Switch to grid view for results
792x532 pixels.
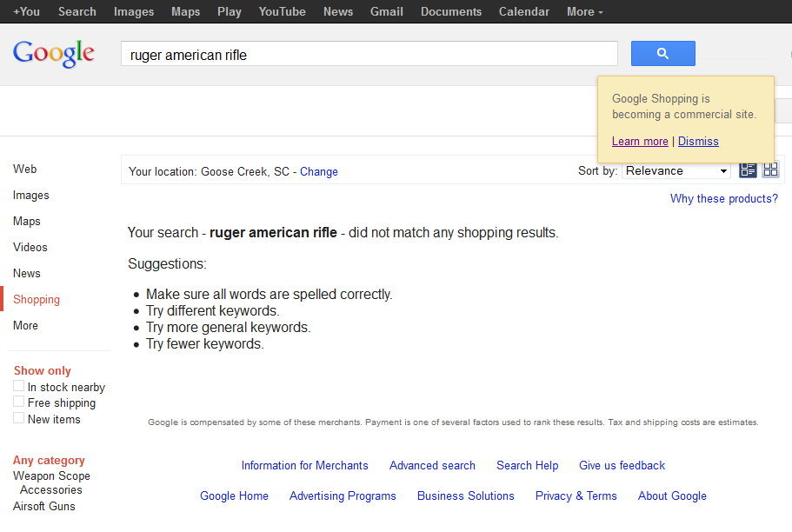click(770, 170)
